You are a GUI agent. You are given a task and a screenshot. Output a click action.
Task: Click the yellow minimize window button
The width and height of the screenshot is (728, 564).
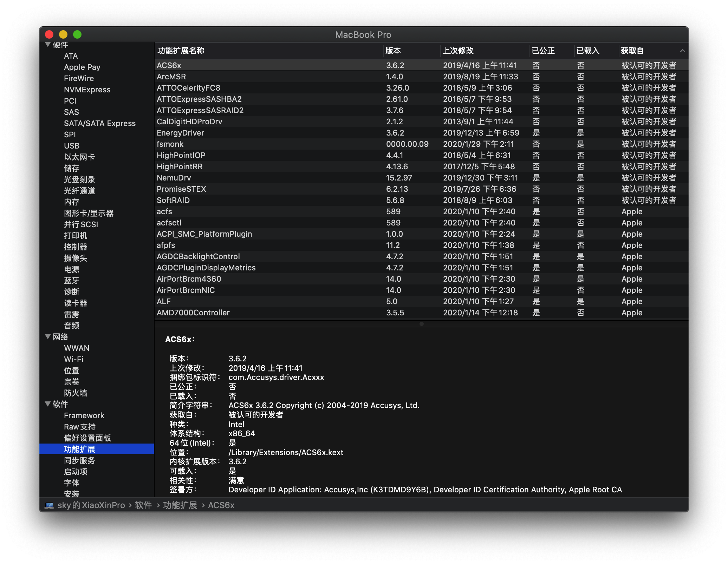[63, 34]
